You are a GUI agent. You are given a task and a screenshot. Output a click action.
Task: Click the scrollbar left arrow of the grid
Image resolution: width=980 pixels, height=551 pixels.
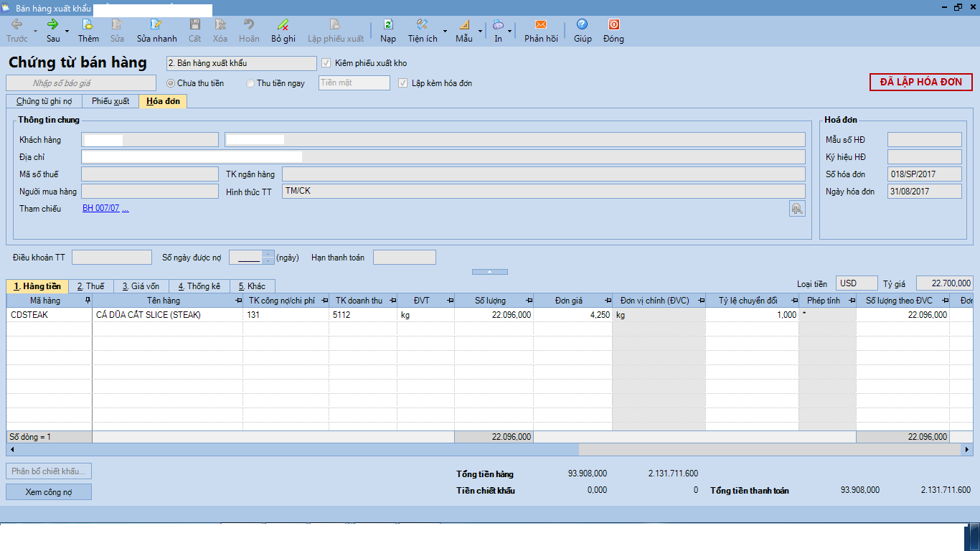click(x=11, y=449)
